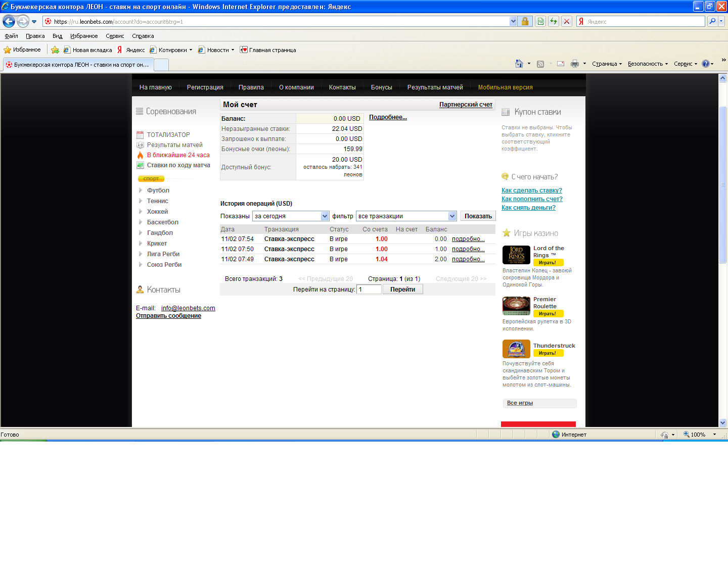Expand the Теннис sport category

coord(157,201)
